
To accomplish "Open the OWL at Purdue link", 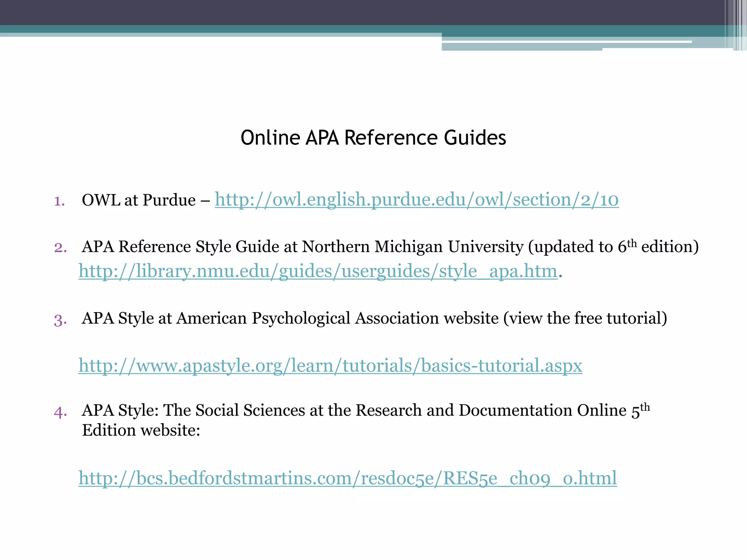I will pos(417,200).
